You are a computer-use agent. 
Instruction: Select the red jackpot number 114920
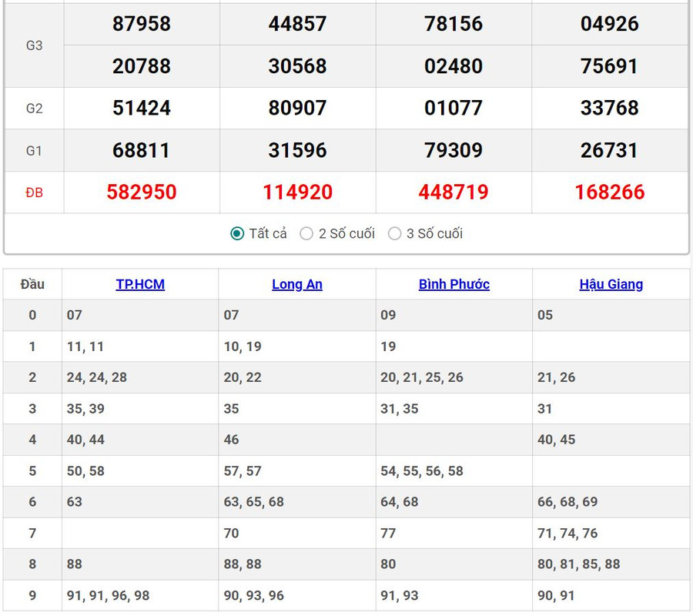(297, 192)
